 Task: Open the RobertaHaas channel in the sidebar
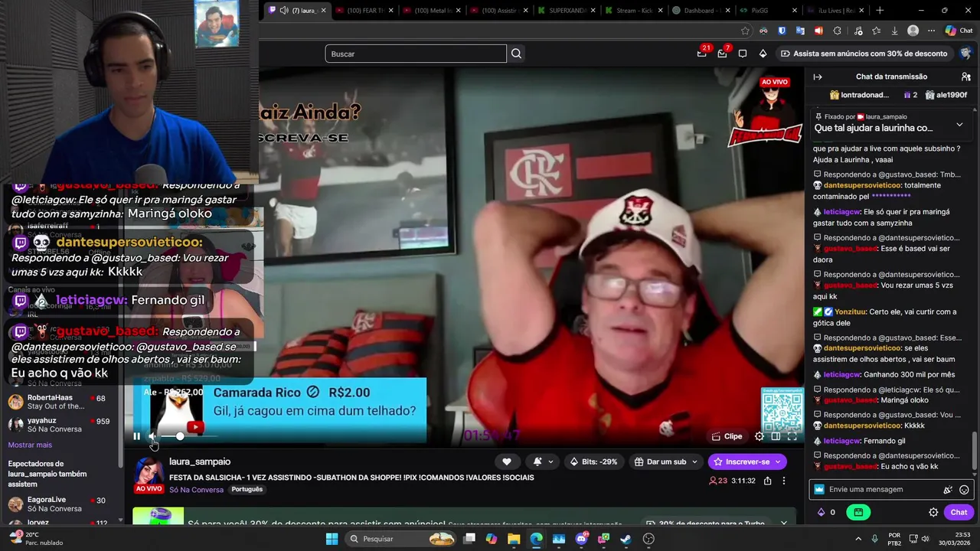point(61,402)
